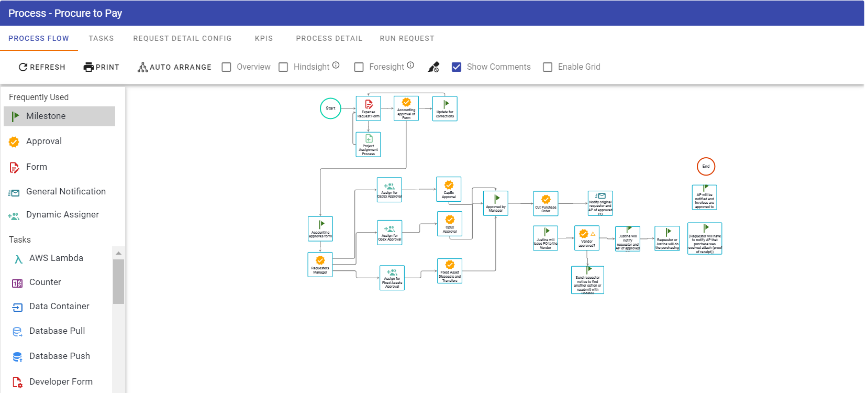
Task: Click the Tasks list scroll-up arrow
Action: 118,253
